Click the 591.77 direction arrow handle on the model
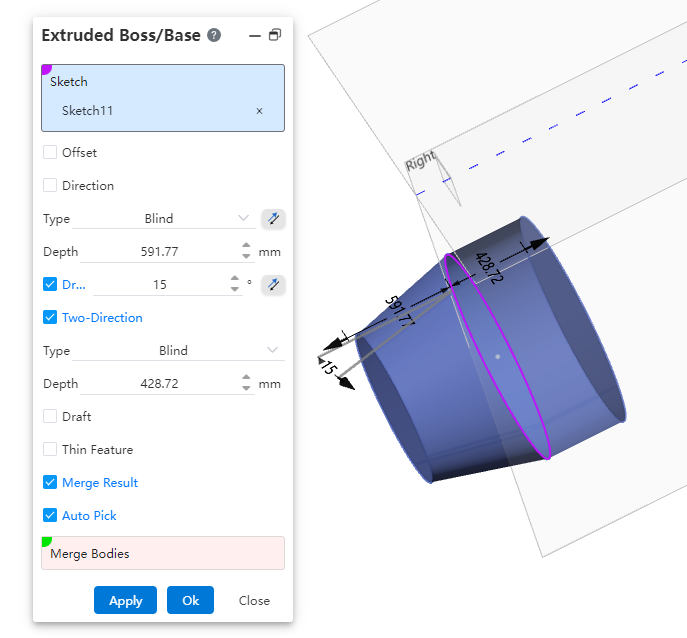The width and height of the screenshot is (687, 638). [333, 343]
